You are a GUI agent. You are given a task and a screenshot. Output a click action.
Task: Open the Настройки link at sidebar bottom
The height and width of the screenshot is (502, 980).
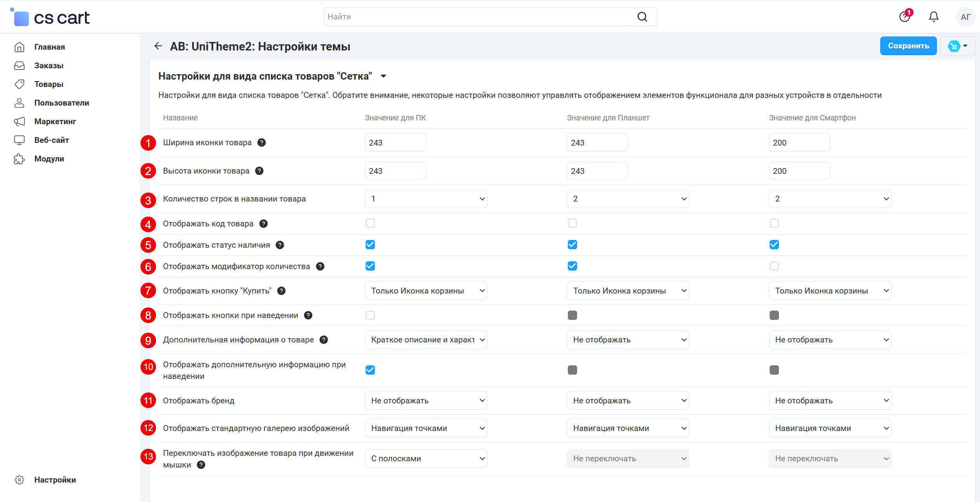[x=55, y=480]
